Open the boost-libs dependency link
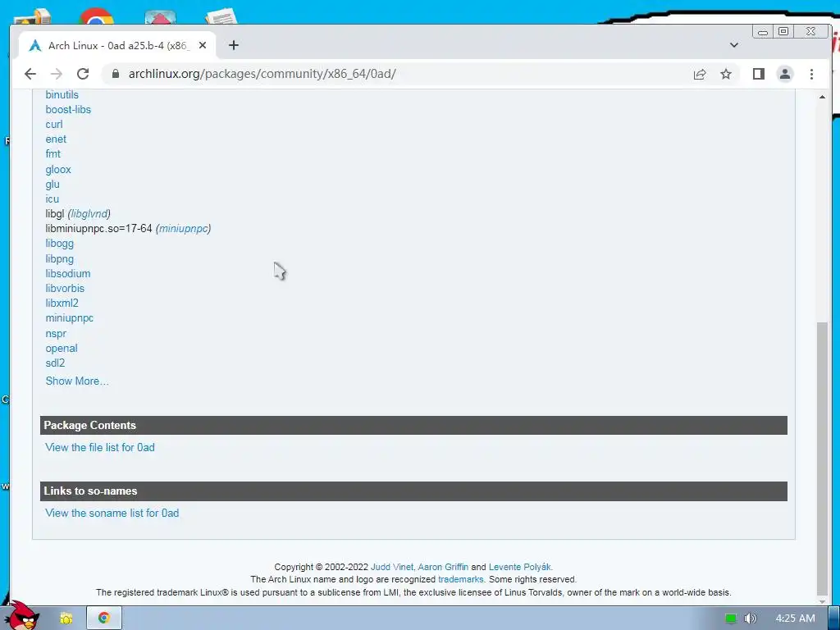The width and height of the screenshot is (840, 630). tap(68, 109)
